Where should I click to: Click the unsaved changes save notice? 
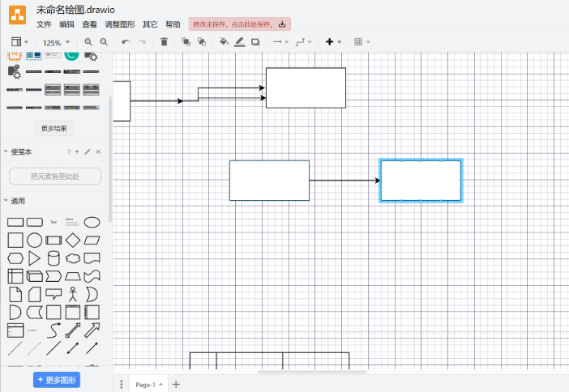click(239, 24)
